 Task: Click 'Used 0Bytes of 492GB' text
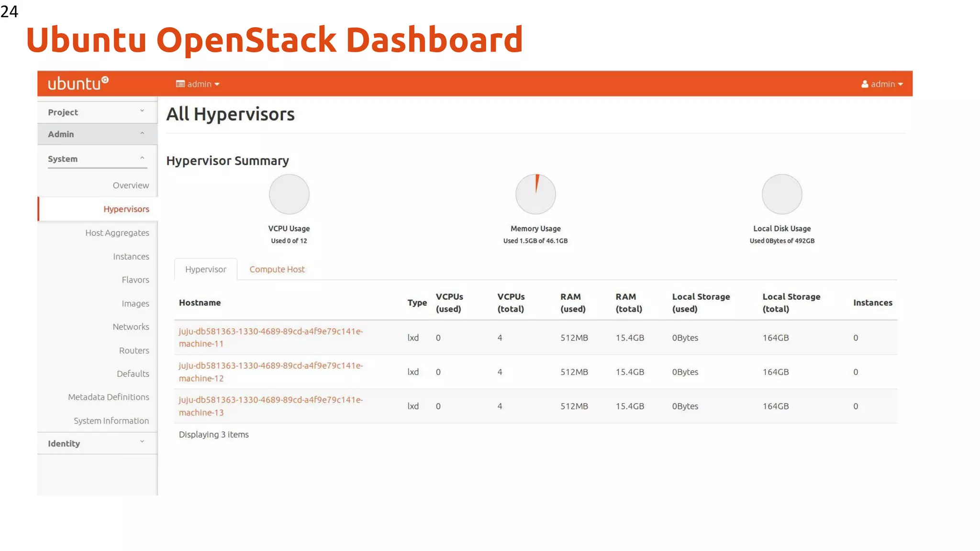(x=782, y=241)
